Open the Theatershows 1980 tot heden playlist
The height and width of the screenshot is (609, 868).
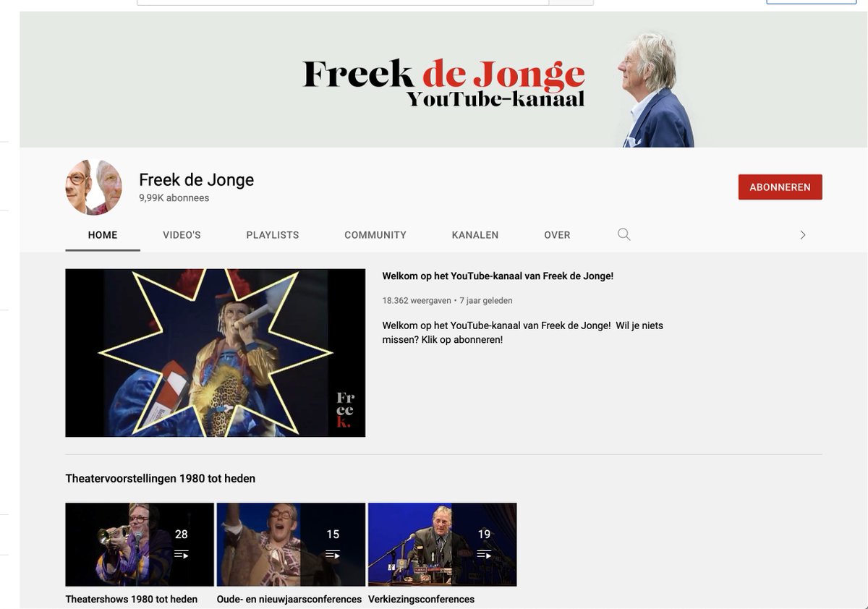point(131,600)
